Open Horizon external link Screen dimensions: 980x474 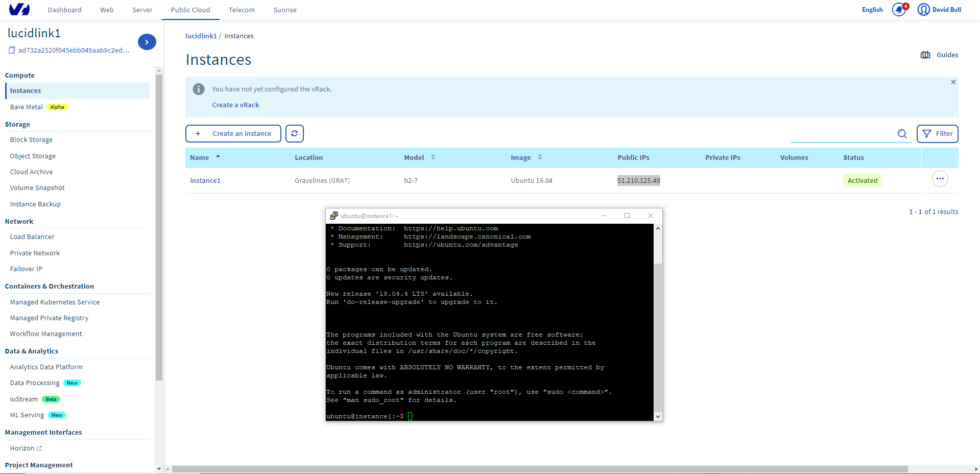click(26, 448)
